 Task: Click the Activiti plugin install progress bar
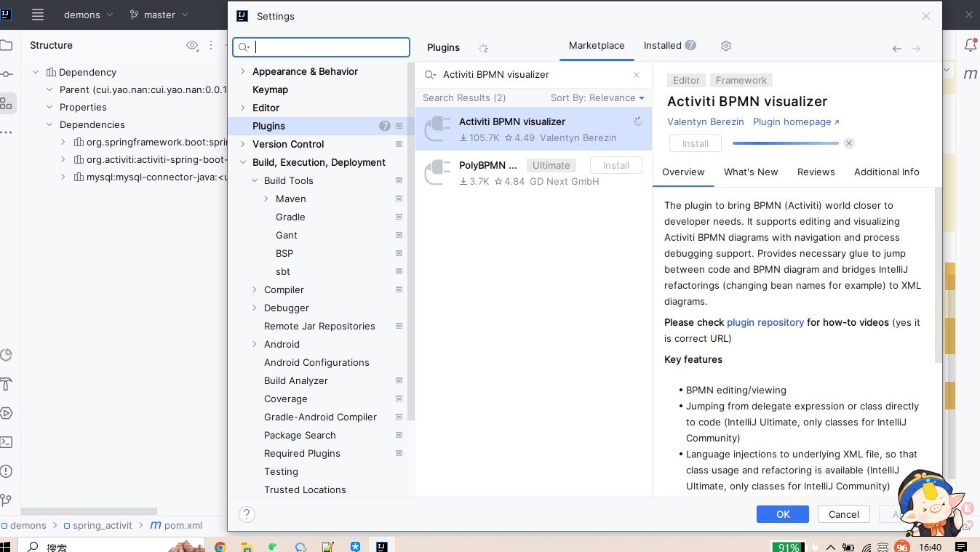coord(786,143)
